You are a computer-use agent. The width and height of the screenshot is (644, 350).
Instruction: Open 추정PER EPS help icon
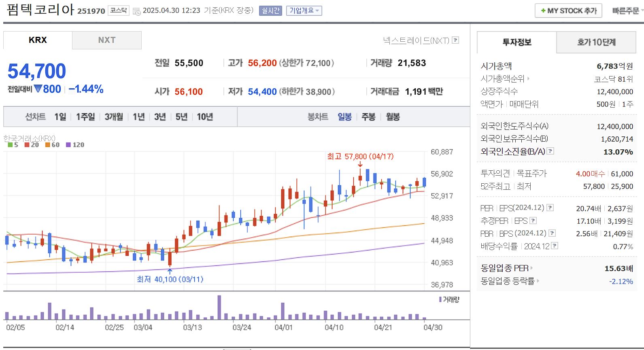[533, 221]
